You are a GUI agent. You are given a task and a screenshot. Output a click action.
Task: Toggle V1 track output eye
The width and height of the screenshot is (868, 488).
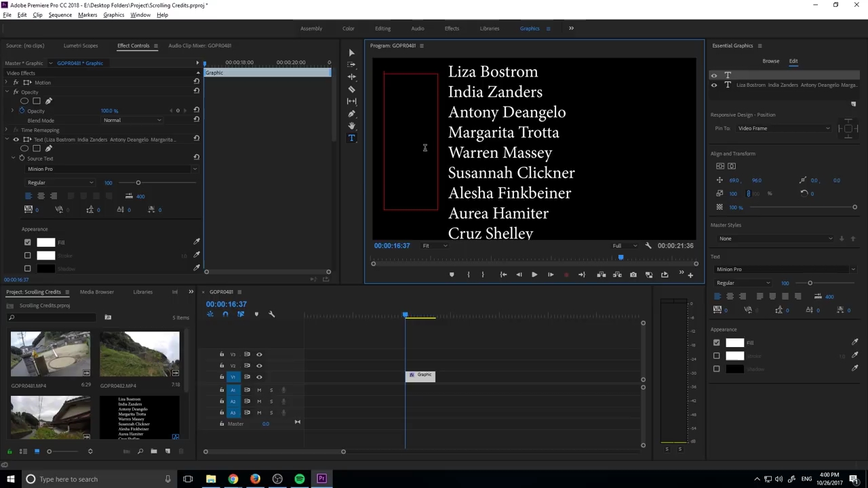coord(259,377)
